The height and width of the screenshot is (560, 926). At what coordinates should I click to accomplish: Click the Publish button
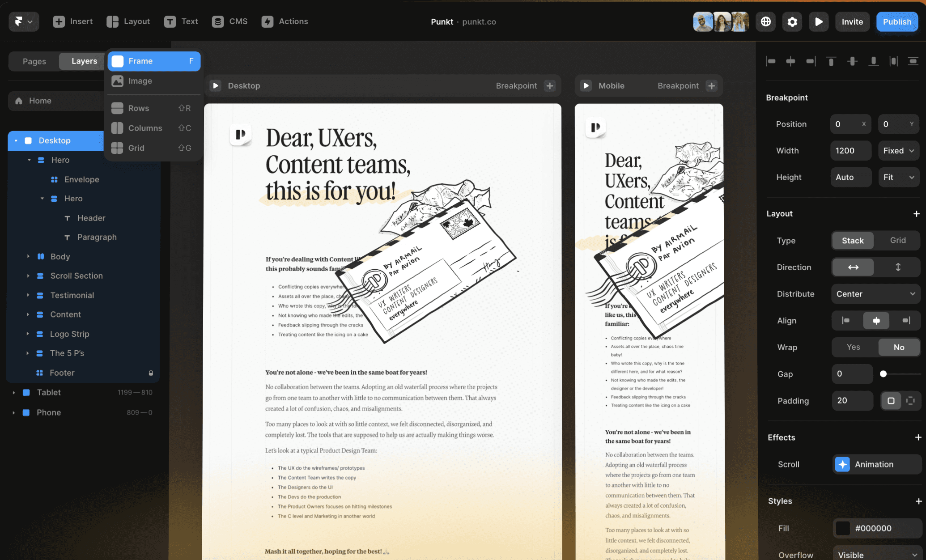[x=897, y=21]
